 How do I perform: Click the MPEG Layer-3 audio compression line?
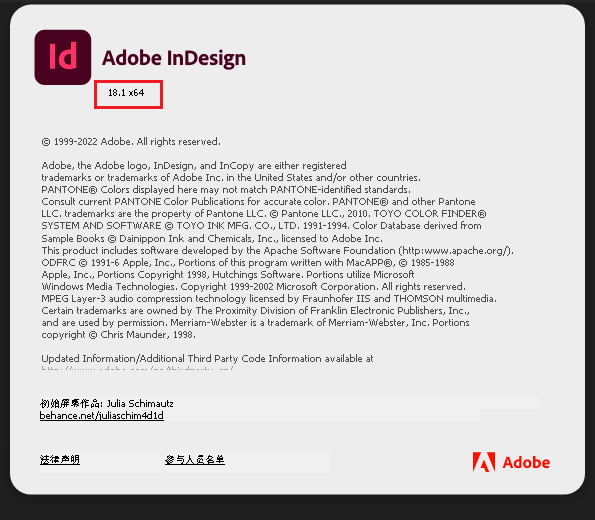[x=269, y=299]
